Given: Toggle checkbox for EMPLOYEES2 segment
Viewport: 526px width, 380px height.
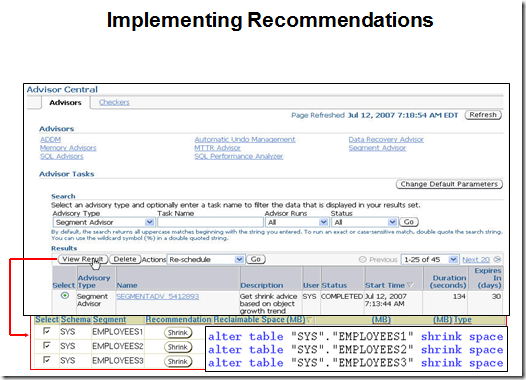Looking at the screenshot, I should (x=47, y=345).
